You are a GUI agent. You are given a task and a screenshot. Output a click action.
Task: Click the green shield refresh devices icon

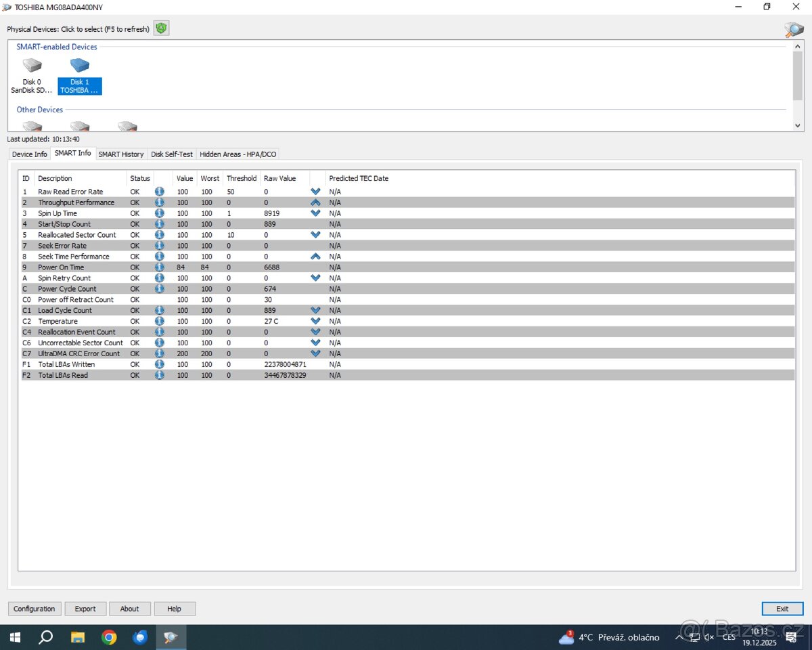161,28
